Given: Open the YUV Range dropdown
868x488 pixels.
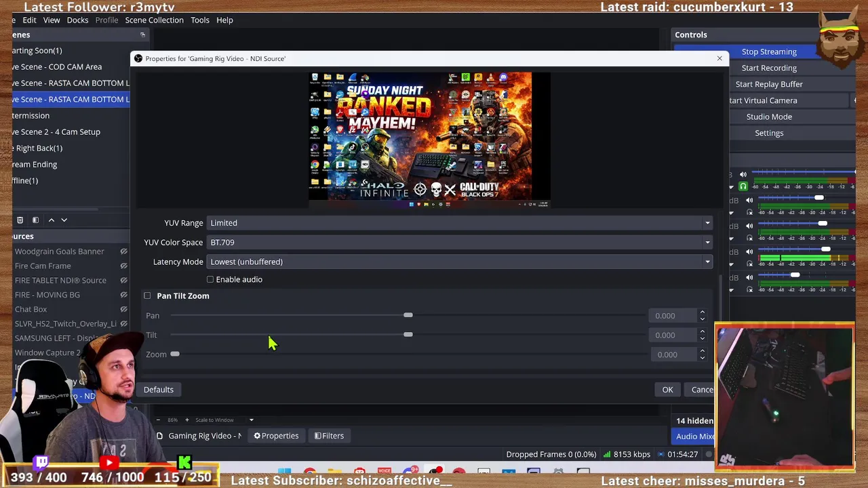Looking at the screenshot, I should [459, 223].
